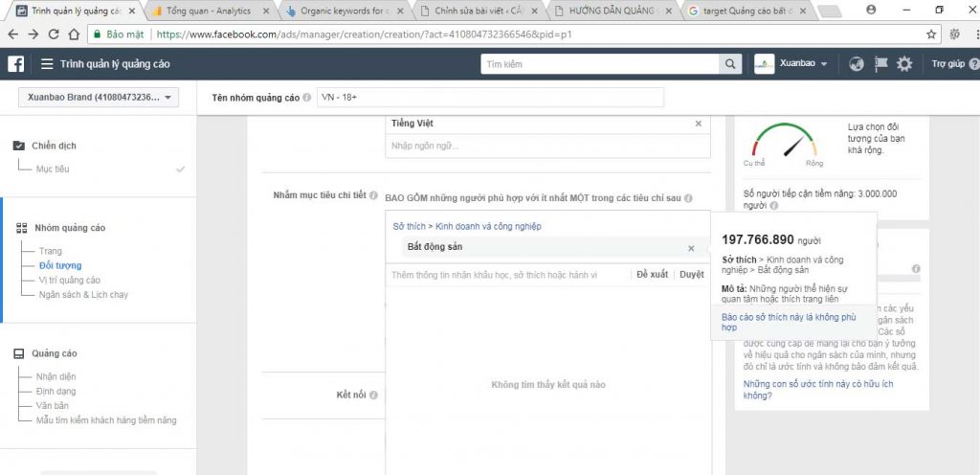The width and height of the screenshot is (980, 475).
Task: Reload the page with refresh icon
Action: [54, 34]
